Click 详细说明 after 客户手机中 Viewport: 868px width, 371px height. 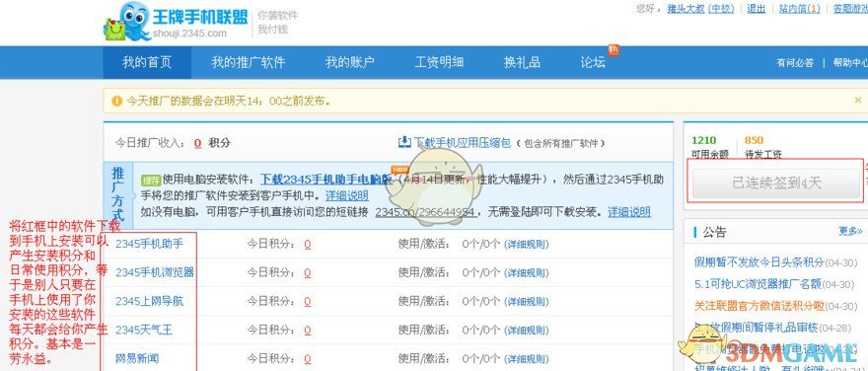[x=347, y=196]
